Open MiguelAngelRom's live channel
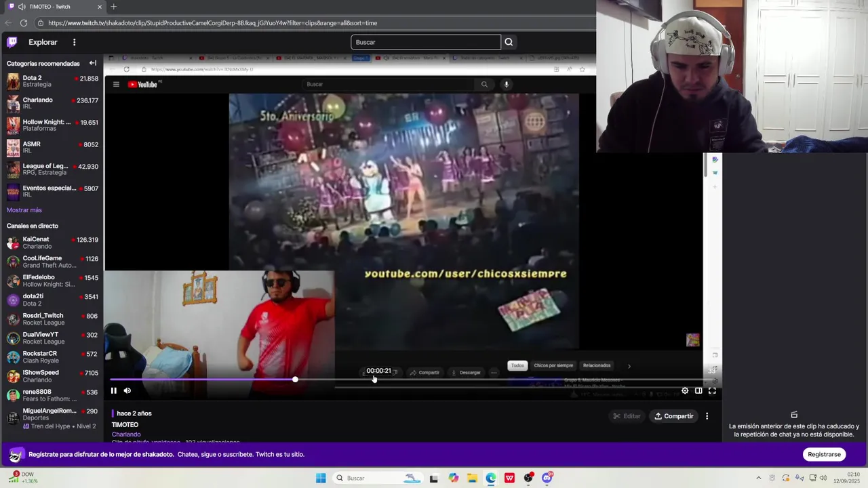The image size is (868, 488). tap(52, 418)
